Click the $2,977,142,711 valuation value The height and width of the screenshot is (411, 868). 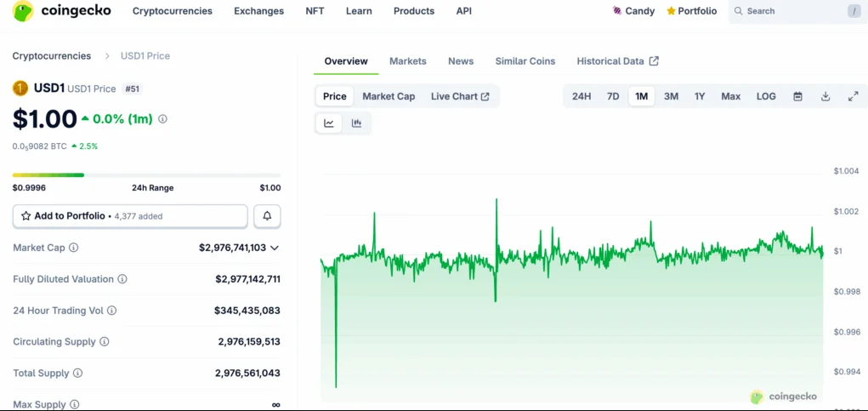click(248, 279)
